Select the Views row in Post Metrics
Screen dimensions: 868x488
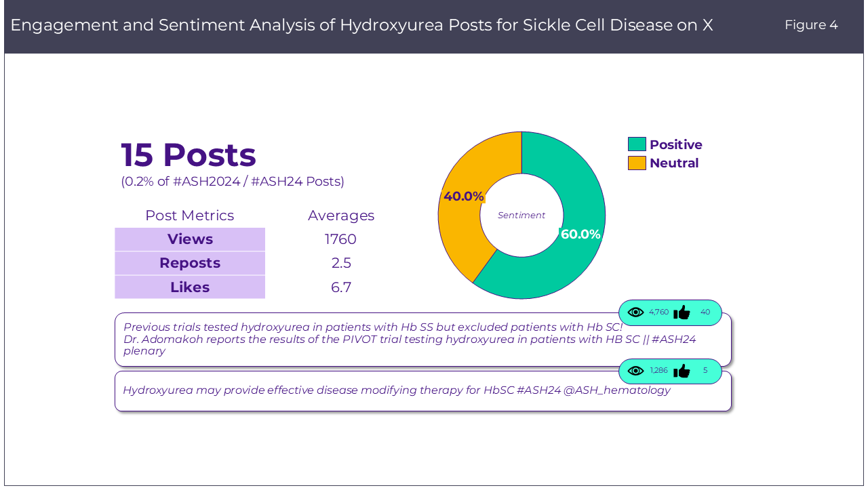pos(190,239)
